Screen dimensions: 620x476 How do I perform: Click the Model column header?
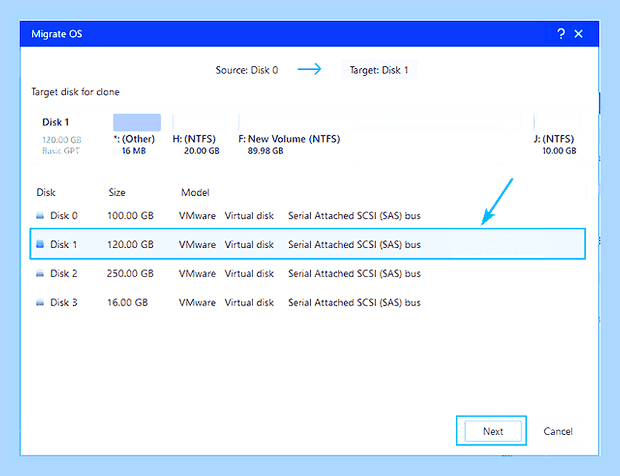[x=195, y=193]
